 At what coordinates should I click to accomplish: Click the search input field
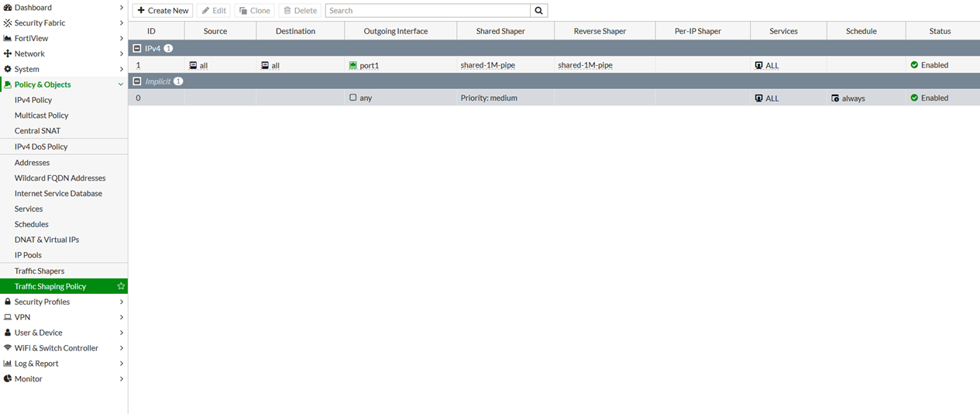pyautogui.click(x=428, y=11)
